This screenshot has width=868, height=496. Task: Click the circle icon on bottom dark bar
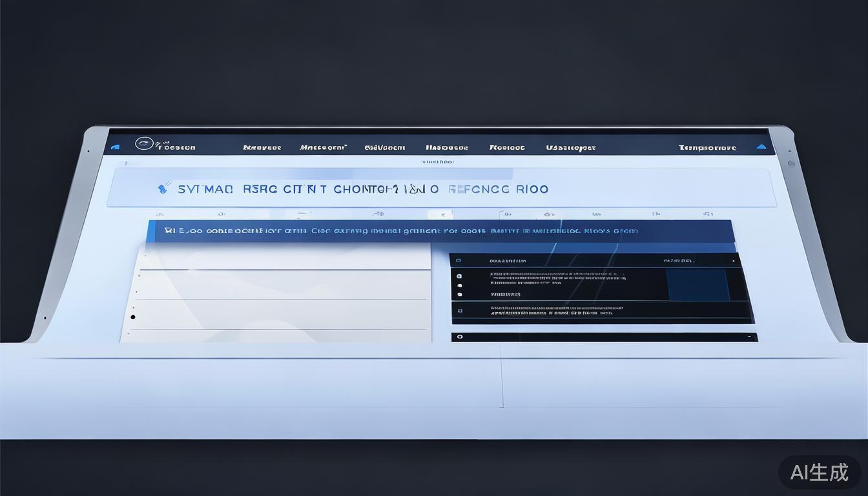(460, 336)
